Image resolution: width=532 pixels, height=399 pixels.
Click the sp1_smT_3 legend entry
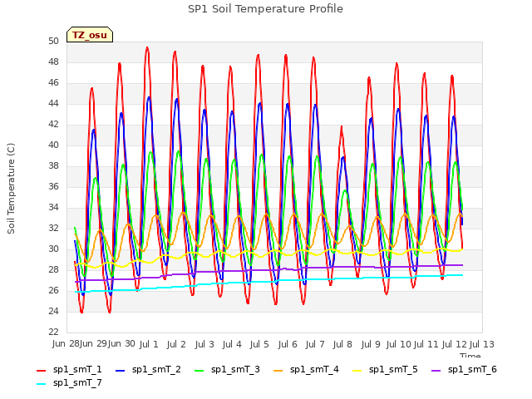point(227,369)
